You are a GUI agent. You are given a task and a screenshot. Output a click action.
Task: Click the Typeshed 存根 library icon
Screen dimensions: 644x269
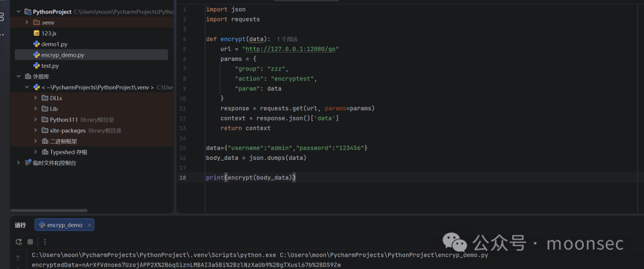tap(45, 152)
